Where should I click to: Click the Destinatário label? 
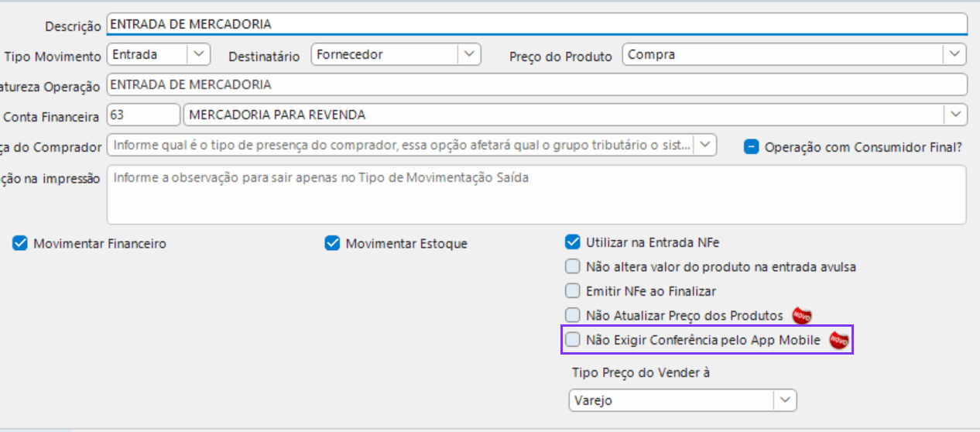click(x=264, y=56)
